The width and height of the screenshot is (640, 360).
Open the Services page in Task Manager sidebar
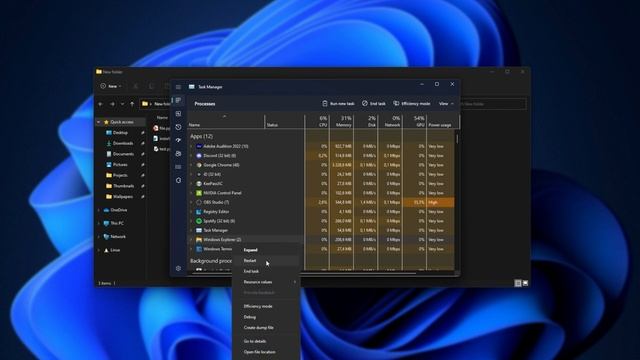[178, 180]
